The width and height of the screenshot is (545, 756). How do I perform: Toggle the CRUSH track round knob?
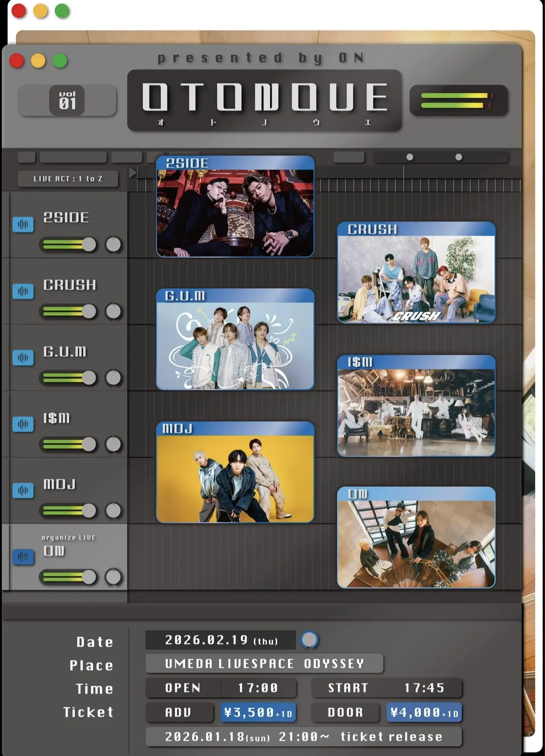pos(113,311)
